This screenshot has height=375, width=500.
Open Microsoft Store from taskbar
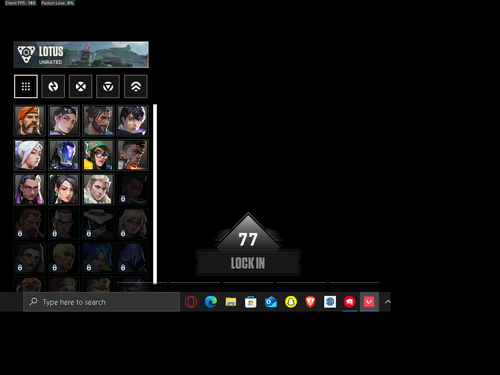point(251,302)
